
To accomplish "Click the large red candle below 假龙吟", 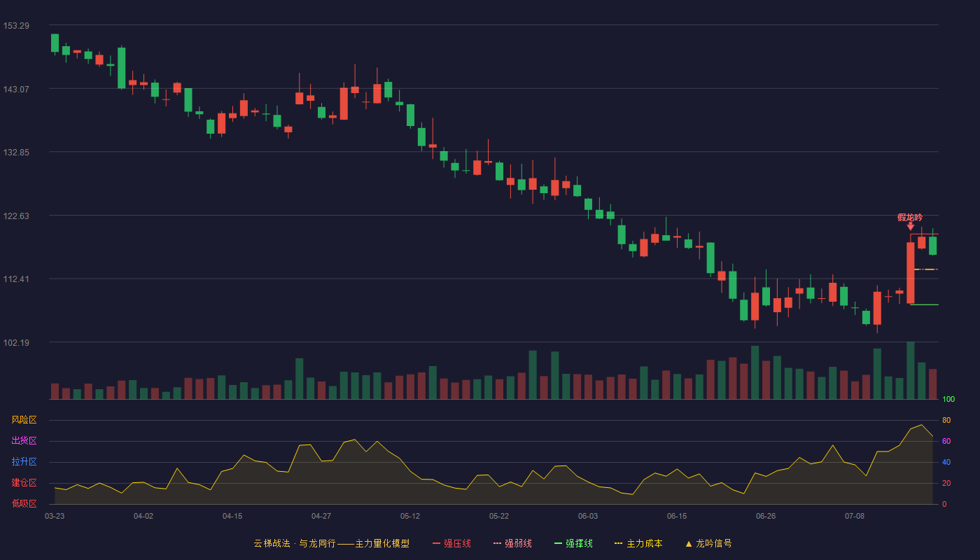I will 911,273.
